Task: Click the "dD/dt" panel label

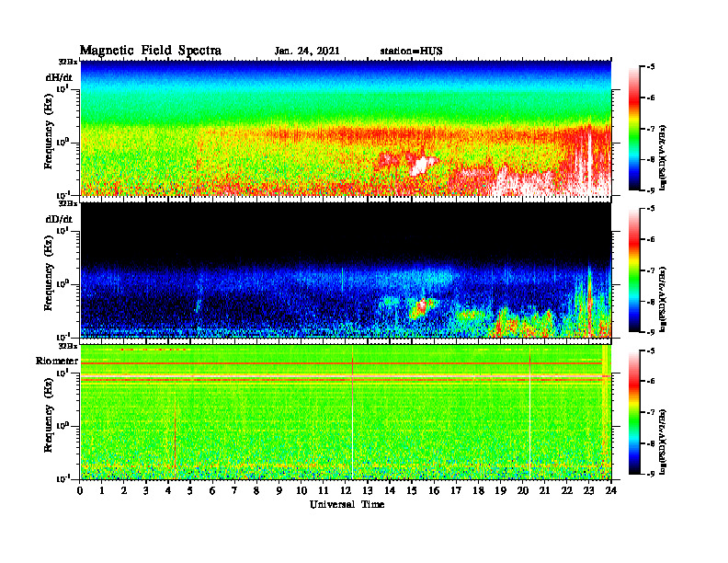Action: [x=59, y=219]
